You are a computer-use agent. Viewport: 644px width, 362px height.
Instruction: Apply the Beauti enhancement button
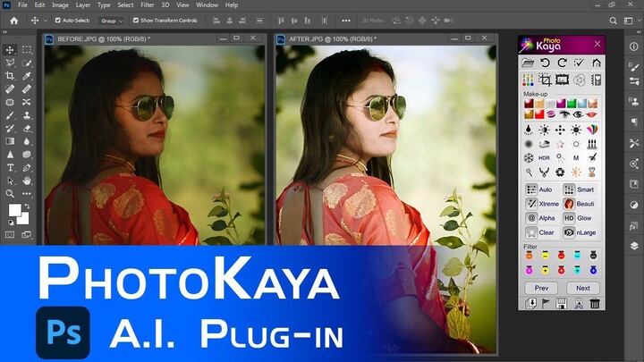pos(580,204)
